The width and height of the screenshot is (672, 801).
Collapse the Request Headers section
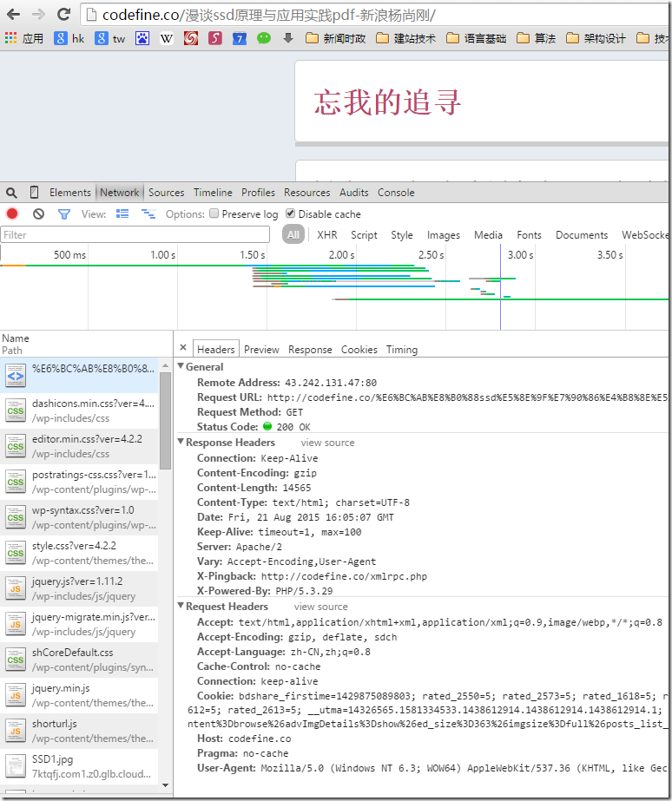pos(181,607)
